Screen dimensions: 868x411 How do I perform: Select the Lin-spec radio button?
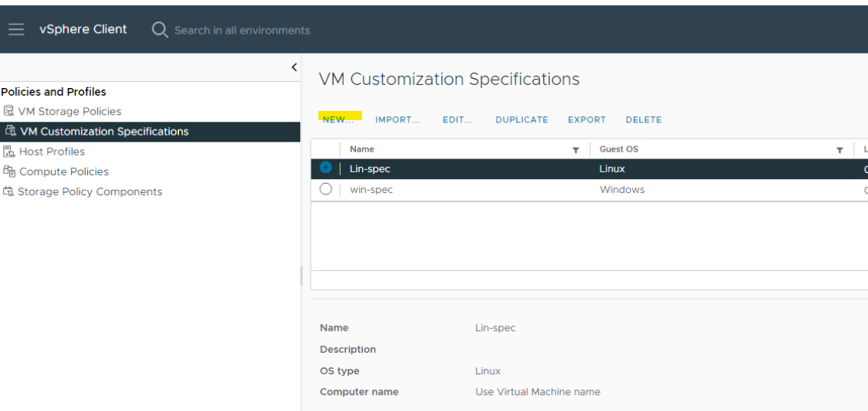pyautogui.click(x=326, y=168)
